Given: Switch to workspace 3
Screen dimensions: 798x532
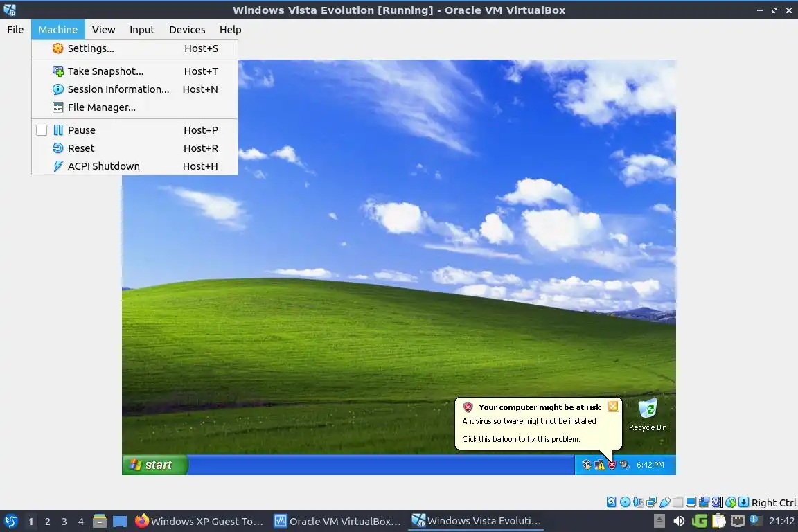Looking at the screenshot, I should [x=64, y=522].
